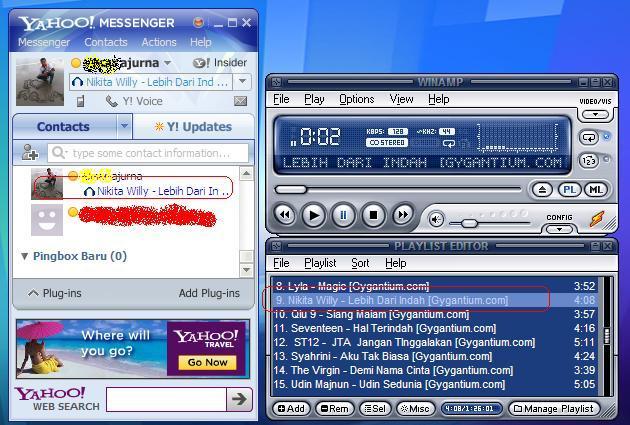
Task: Click Winamp lightning bolt icon
Action: pos(597,219)
